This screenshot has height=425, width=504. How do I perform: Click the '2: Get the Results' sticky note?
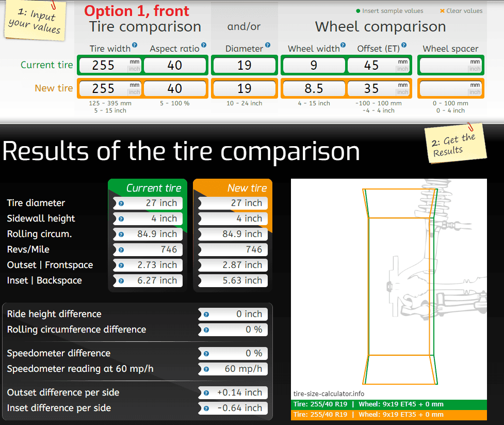(x=456, y=143)
